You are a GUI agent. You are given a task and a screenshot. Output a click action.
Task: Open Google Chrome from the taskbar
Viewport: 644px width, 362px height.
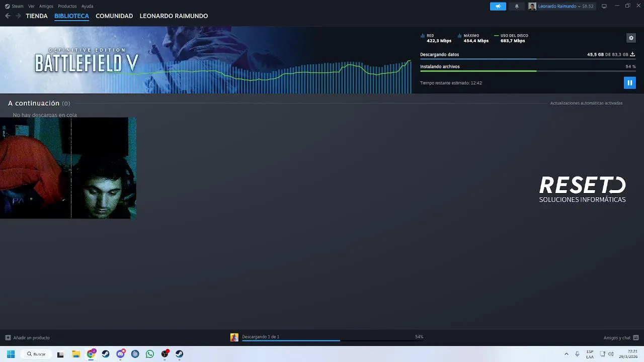point(91,354)
